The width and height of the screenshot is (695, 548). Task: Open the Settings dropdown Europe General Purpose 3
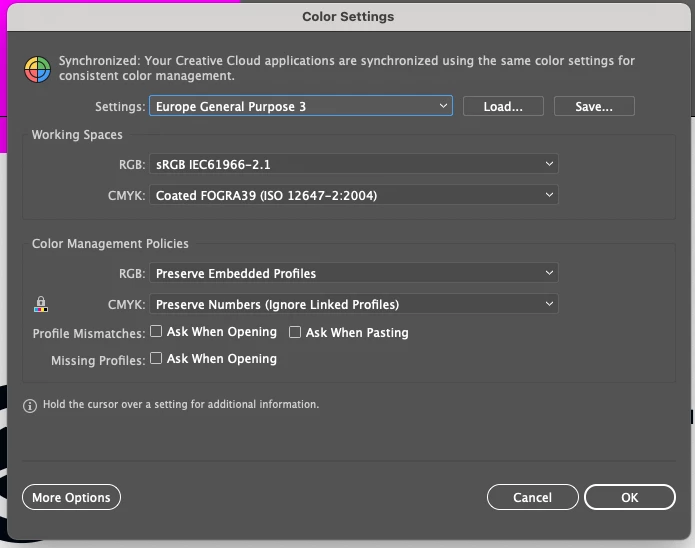pyautogui.click(x=301, y=106)
